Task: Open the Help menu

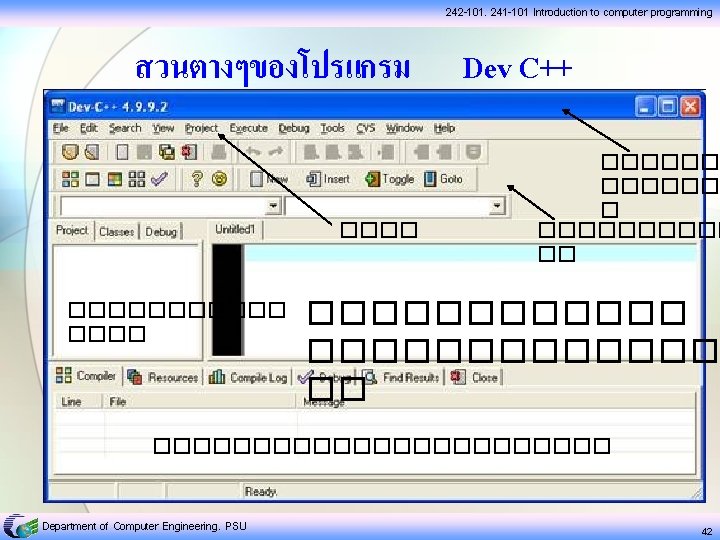Action: [x=444, y=128]
